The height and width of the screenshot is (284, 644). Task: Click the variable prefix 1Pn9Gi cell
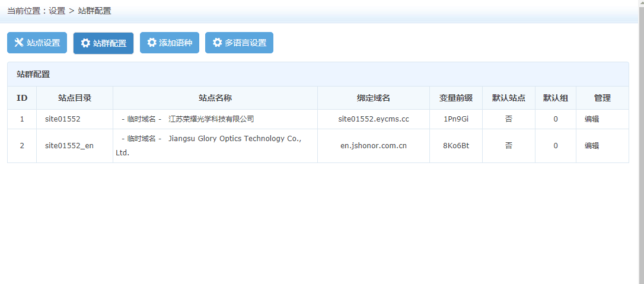[455, 119]
